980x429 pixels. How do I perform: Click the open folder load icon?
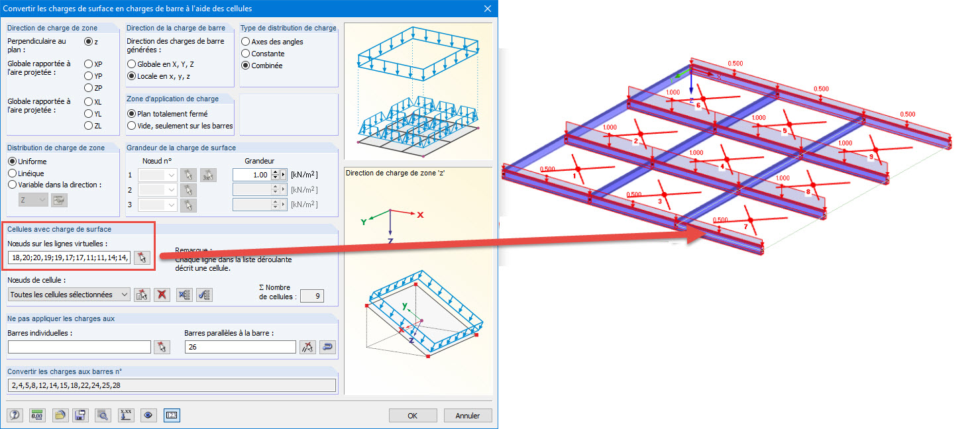coord(60,416)
